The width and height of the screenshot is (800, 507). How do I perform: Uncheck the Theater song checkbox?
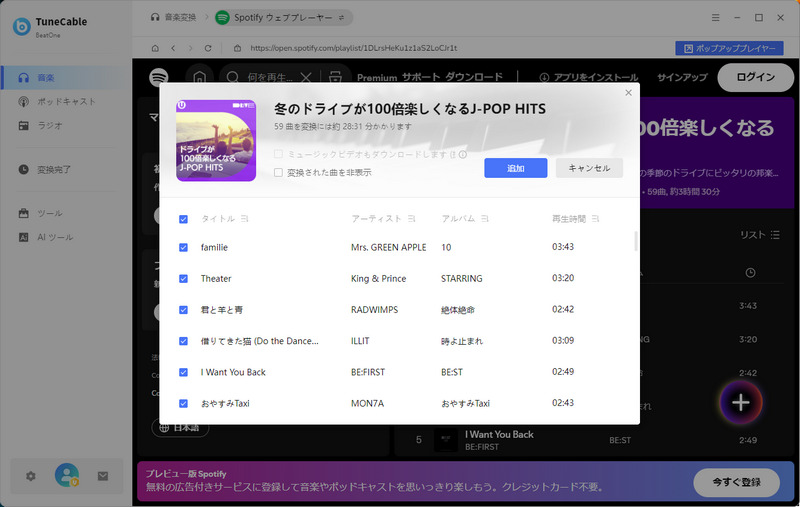[183, 278]
